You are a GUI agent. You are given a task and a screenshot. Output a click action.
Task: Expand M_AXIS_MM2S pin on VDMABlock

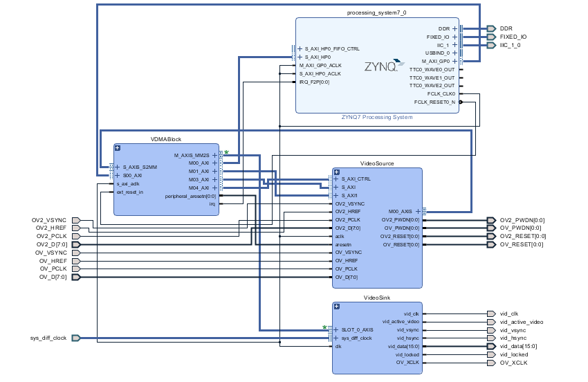[214, 155]
